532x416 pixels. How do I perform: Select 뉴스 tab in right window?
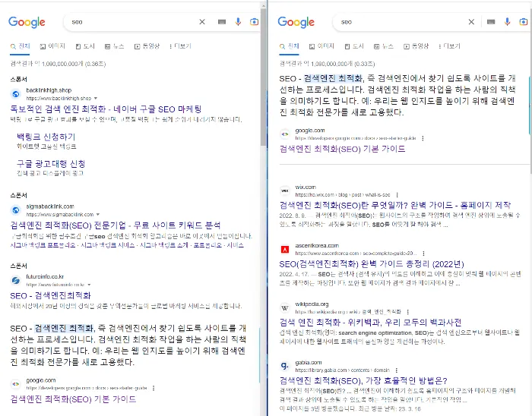point(383,46)
